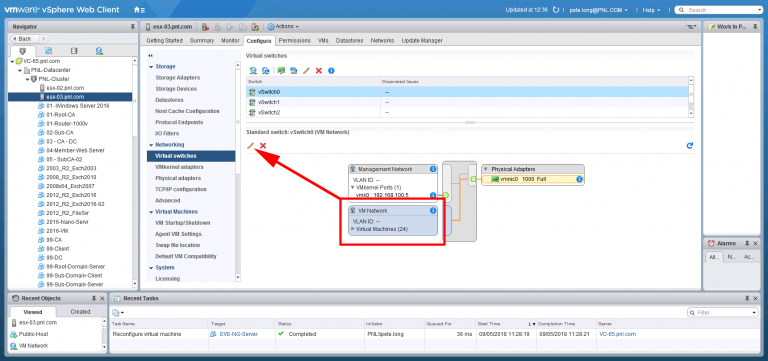Edit the selected VM Network port group
The height and width of the screenshot is (361, 768).
point(250,145)
